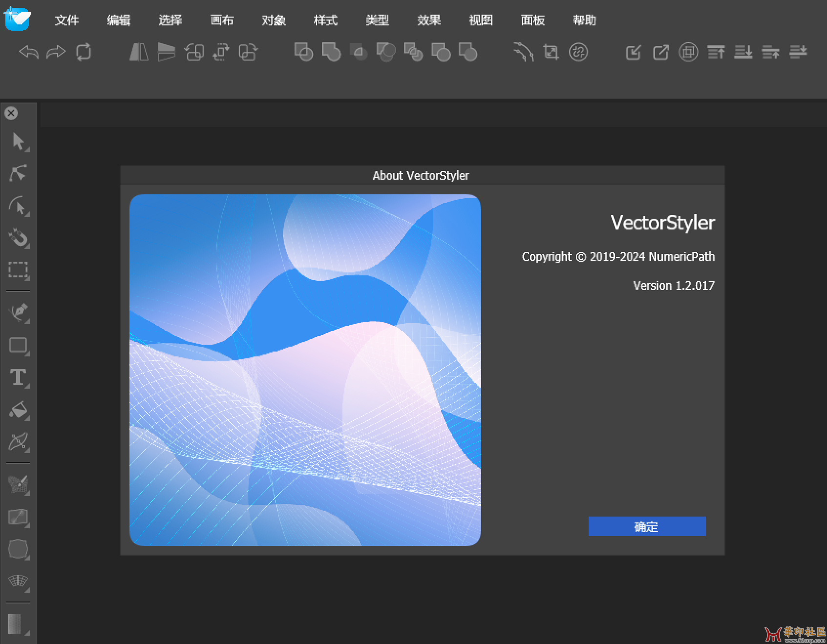827x644 pixels.
Task: Click the send to back icon
Action: [743, 52]
